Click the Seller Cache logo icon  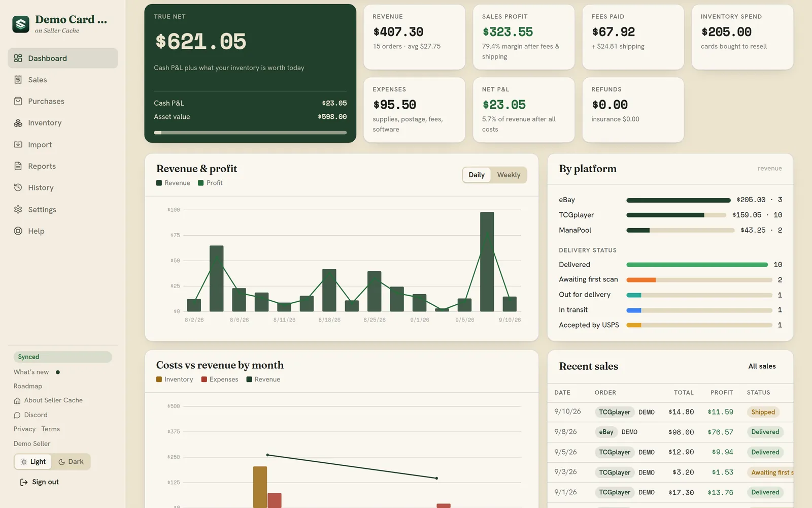click(21, 24)
